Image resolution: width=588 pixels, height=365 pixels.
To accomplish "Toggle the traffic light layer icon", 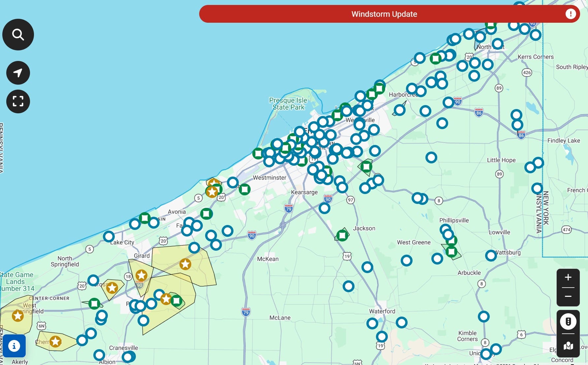I will (x=568, y=322).
